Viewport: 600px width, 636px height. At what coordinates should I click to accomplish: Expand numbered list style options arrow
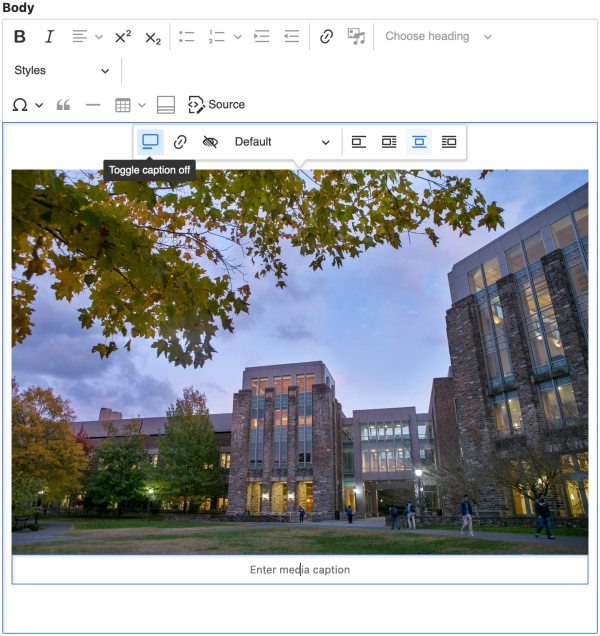(x=238, y=37)
